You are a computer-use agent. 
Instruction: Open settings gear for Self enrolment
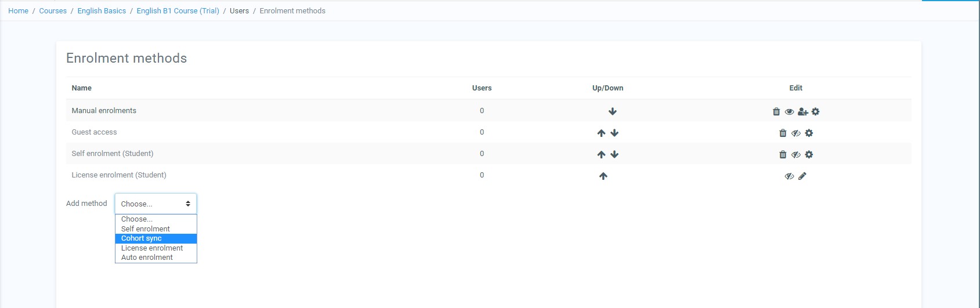pos(809,154)
